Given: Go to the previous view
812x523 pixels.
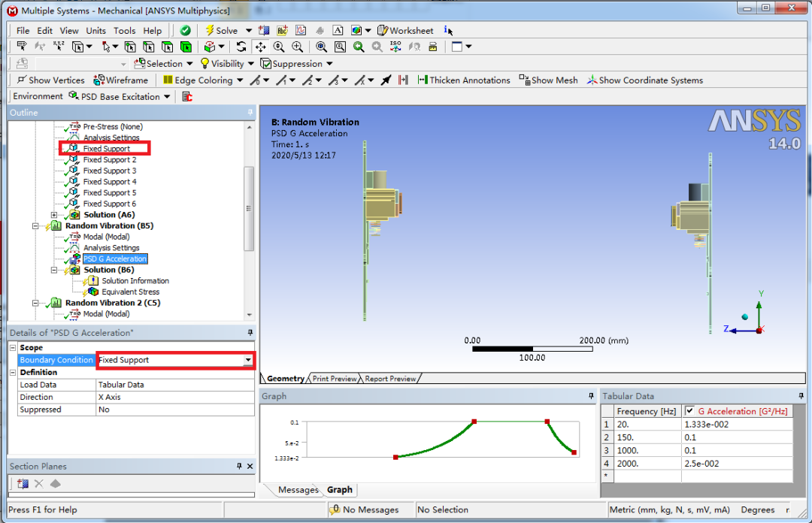Looking at the screenshot, I should tap(359, 47).
